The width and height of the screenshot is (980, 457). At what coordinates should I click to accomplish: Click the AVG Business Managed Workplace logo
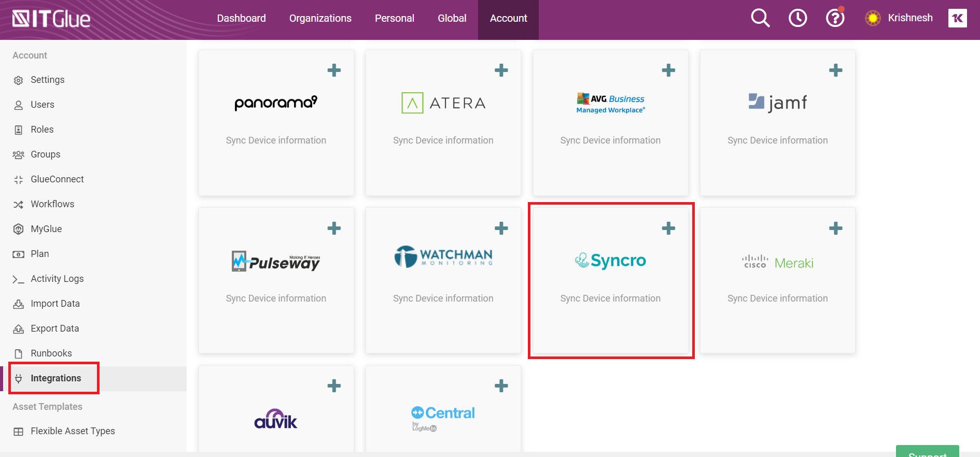click(x=610, y=103)
